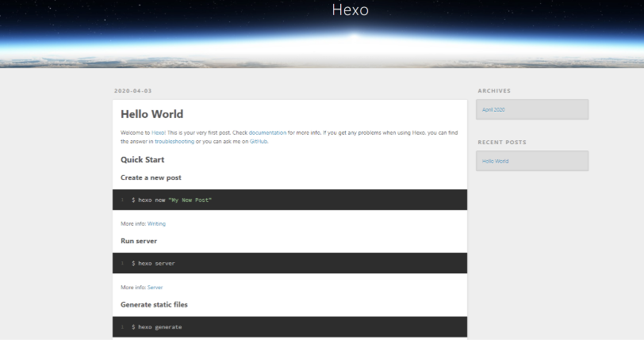Open the Hexo site title link
The height and width of the screenshot is (343, 644).
(x=350, y=10)
